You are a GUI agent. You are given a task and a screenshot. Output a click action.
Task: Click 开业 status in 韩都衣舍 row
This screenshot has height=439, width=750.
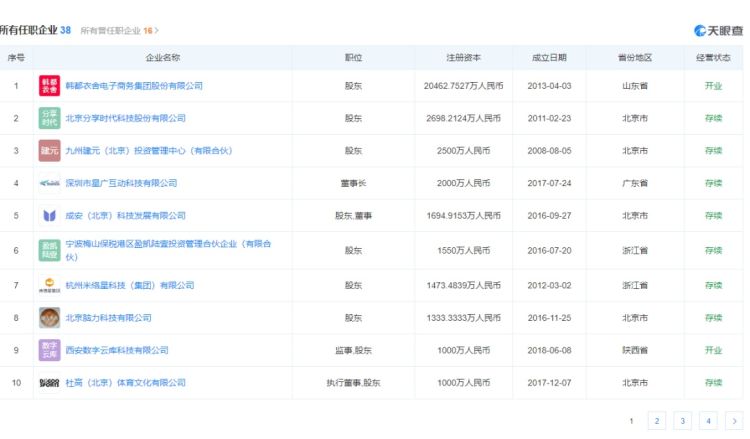tap(713, 86)
